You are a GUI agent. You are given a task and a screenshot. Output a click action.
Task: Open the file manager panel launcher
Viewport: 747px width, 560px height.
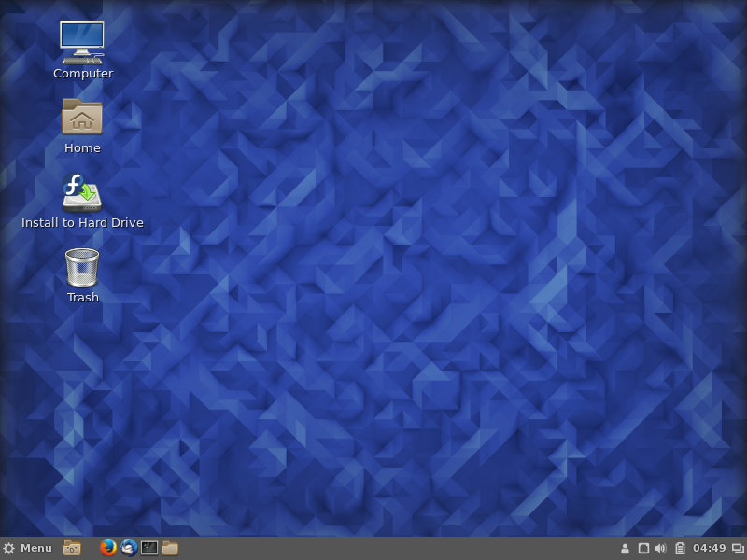(x=170, y=548)
